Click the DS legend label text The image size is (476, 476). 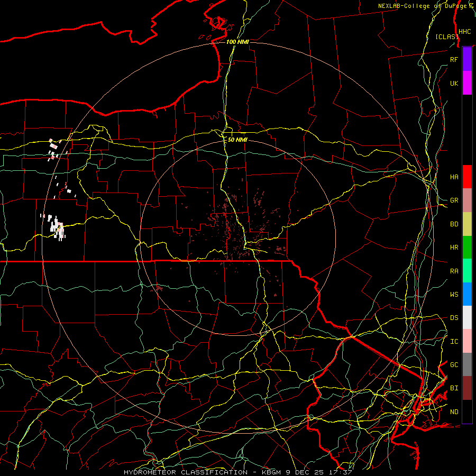454,318
